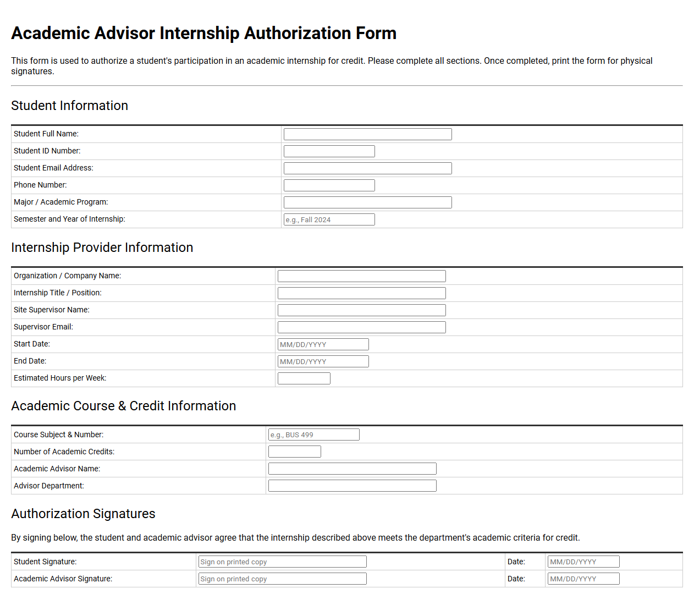
Task: Click the 'Supervisor Email:' label
Action: 43,327
